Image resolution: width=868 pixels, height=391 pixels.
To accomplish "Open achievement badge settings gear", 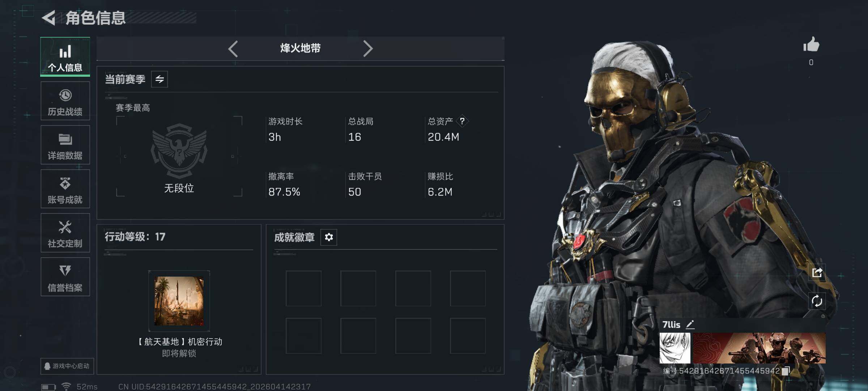I will pos(329,237).
